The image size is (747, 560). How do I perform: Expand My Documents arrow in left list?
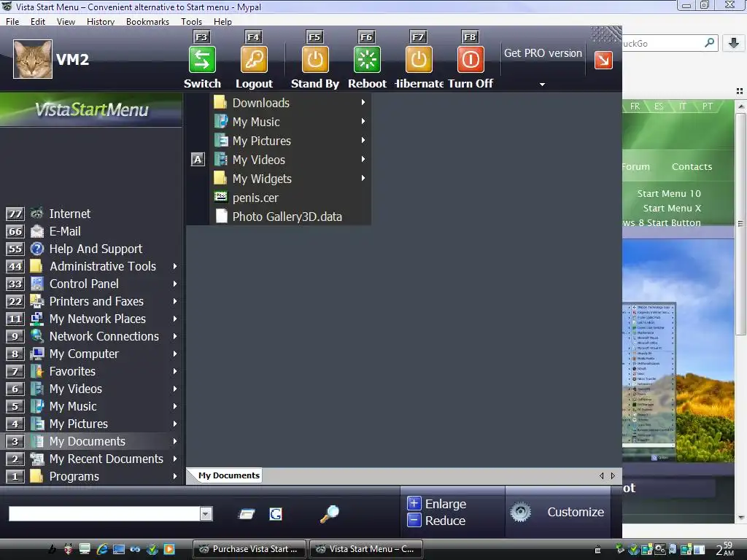point(175,441)
